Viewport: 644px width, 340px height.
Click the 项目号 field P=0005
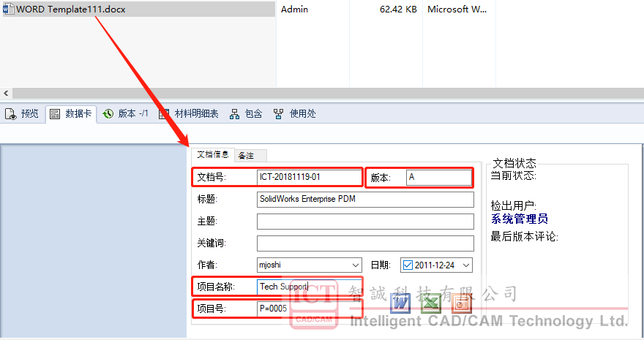(310, 309)
